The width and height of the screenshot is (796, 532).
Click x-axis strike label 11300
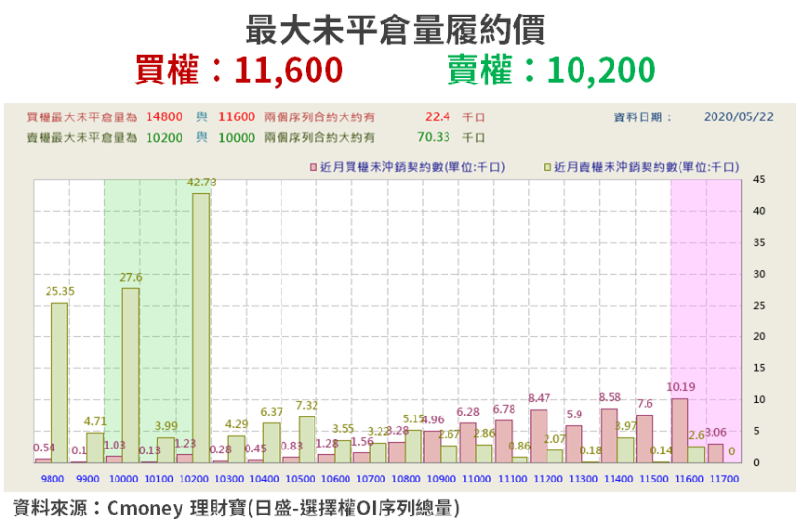click(x=582, y=479)
